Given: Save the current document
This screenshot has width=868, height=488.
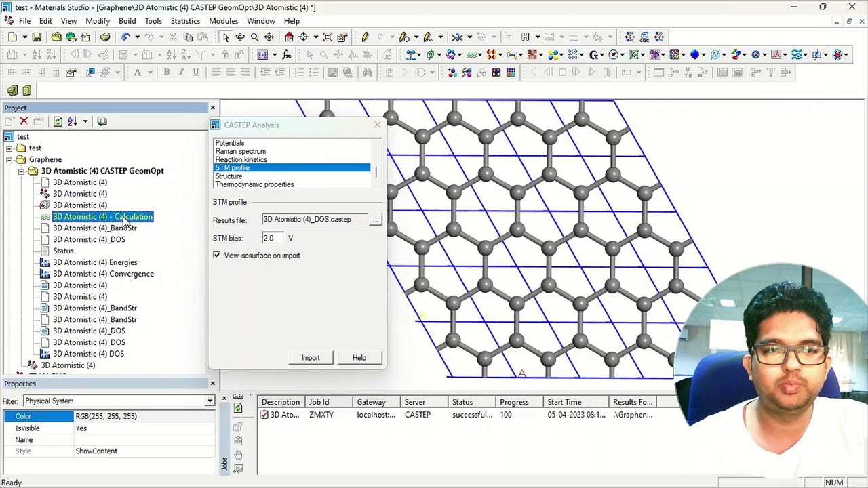Looking at the screenshot, I should coord(37,37).
